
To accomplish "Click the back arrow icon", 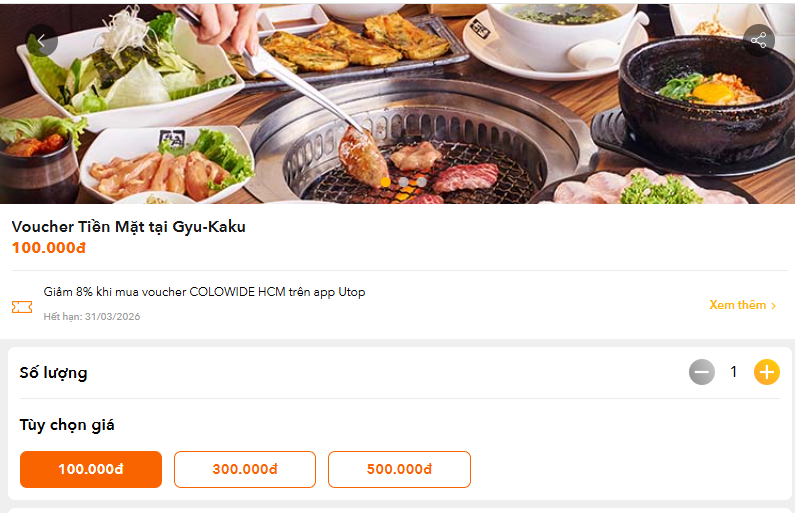I will [x=41, y=40].
